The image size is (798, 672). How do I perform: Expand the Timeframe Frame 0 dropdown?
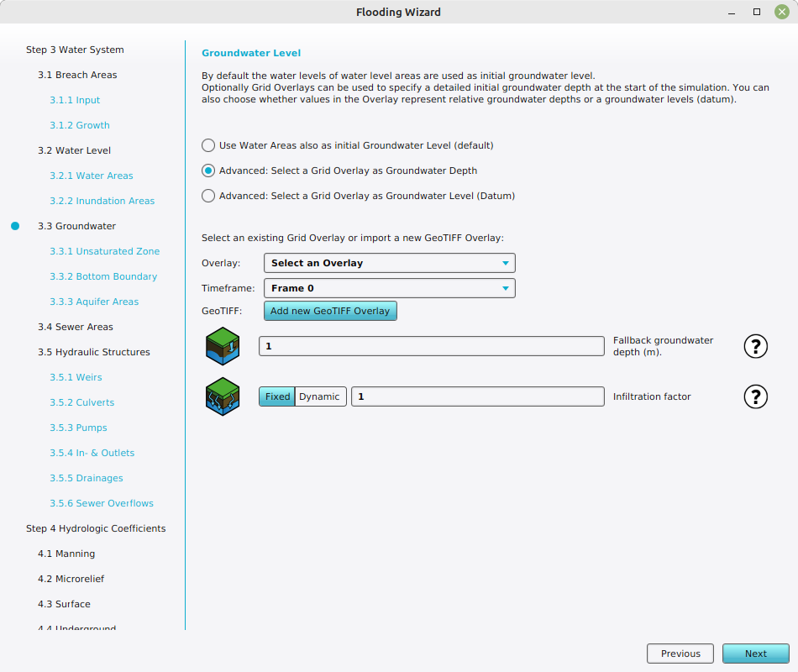pyautogui.click(x=389, y=288)
